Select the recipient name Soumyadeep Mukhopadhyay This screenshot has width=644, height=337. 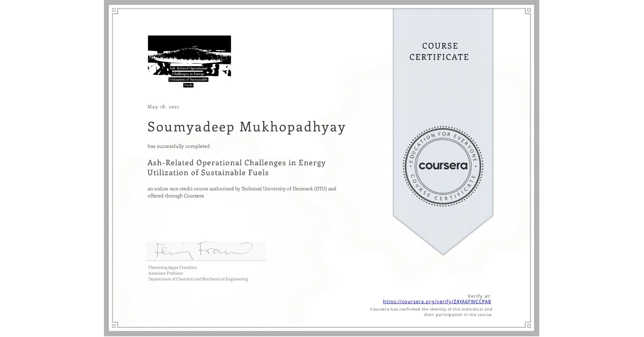(246, 127)
